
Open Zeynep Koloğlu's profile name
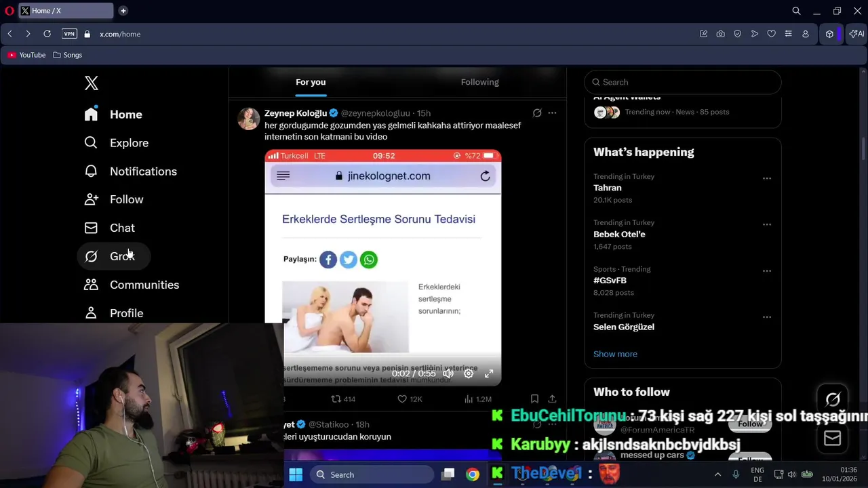tap(296, 113)
